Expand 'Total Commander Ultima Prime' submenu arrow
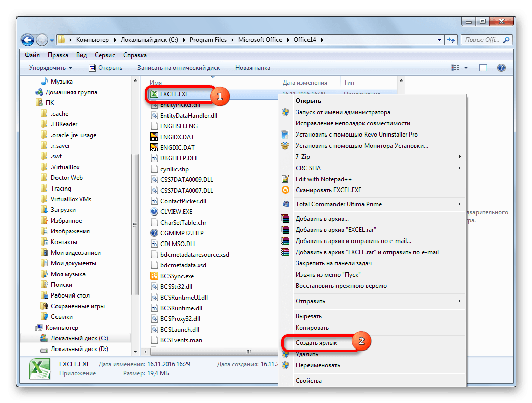 tap(459, 204)
